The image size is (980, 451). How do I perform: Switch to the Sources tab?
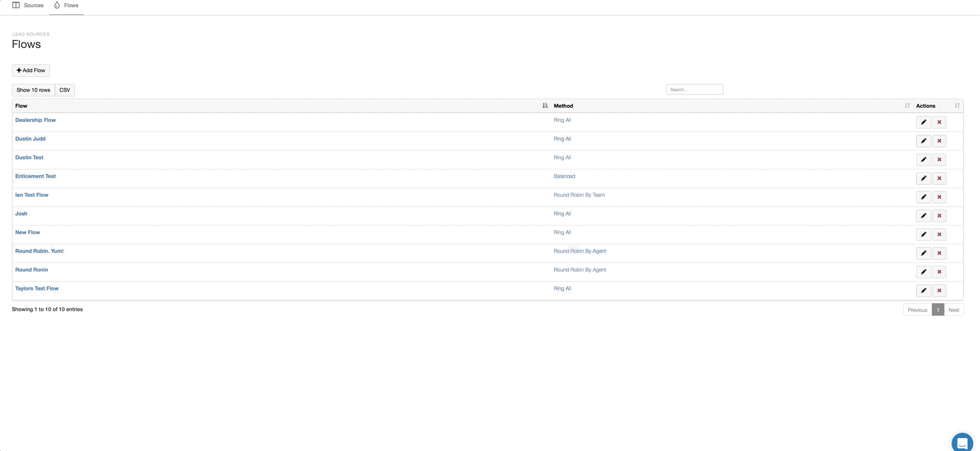(28, 5)
